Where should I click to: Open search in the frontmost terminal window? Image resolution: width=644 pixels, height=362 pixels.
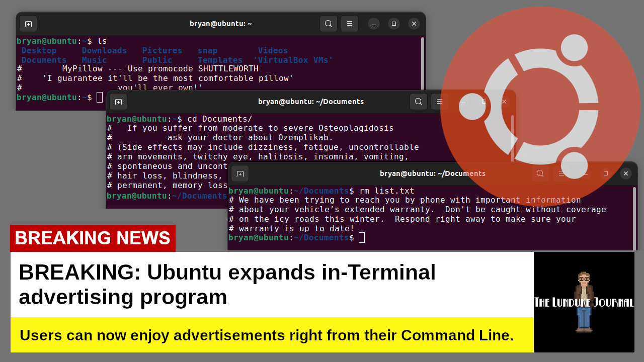540,173
